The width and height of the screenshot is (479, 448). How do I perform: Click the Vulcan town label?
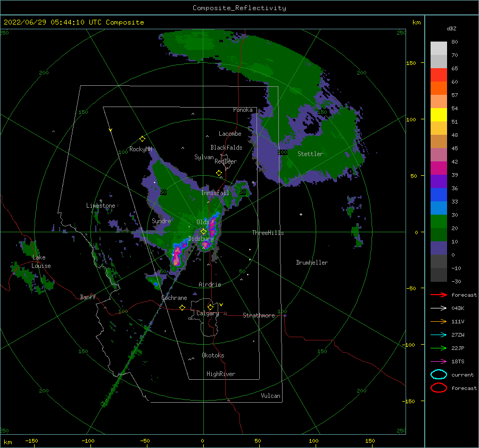pyautogui.click(x=270, y=396)
